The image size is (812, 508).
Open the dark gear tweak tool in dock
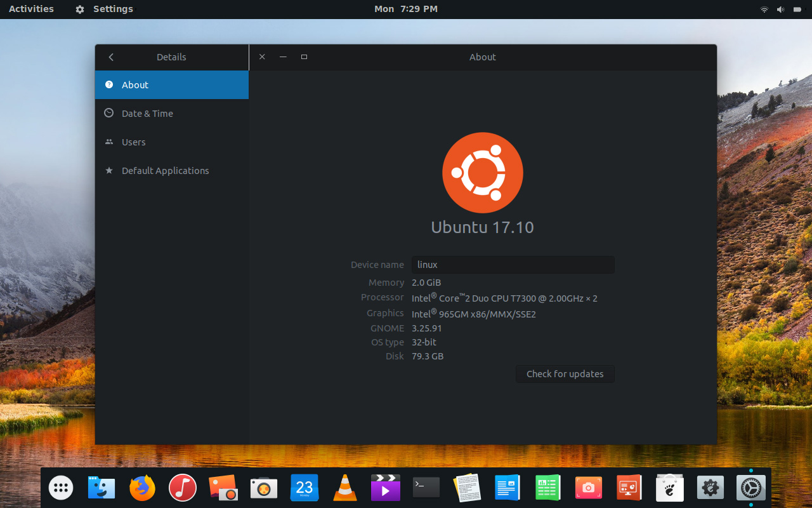click(x=710, y=488)
